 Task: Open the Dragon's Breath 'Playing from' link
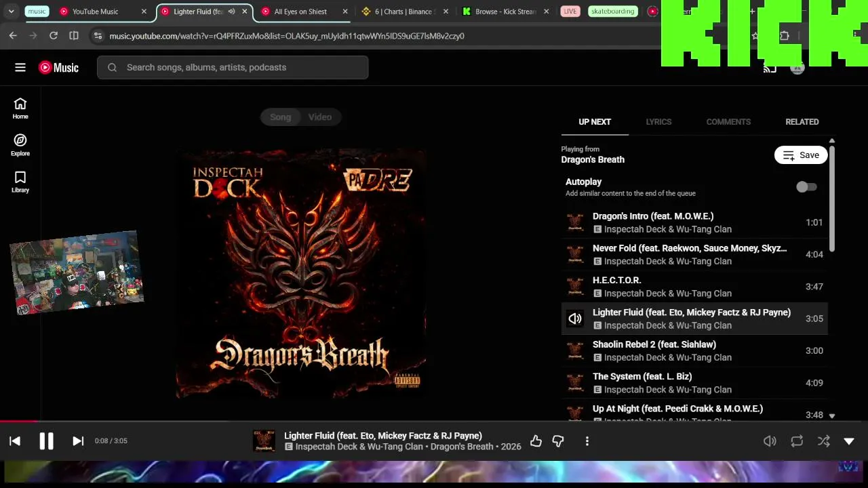pyautogui.click(x=593, y=159)
